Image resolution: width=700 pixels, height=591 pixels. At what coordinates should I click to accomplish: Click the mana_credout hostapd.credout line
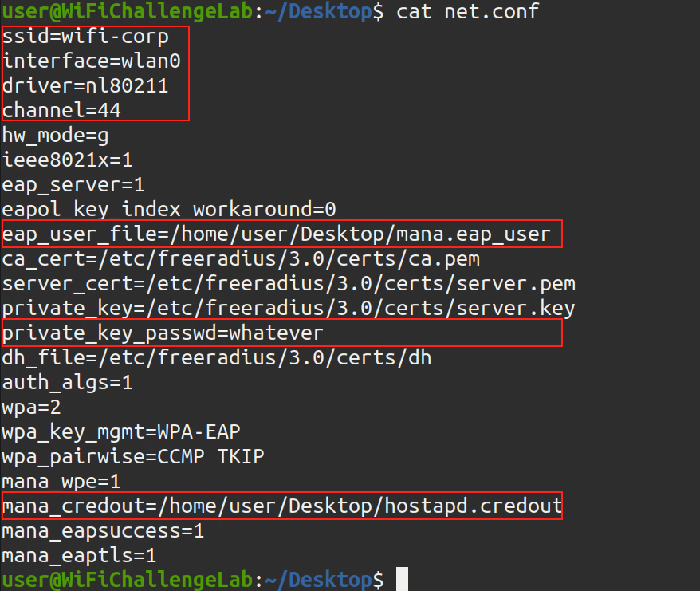pos(282,506)
